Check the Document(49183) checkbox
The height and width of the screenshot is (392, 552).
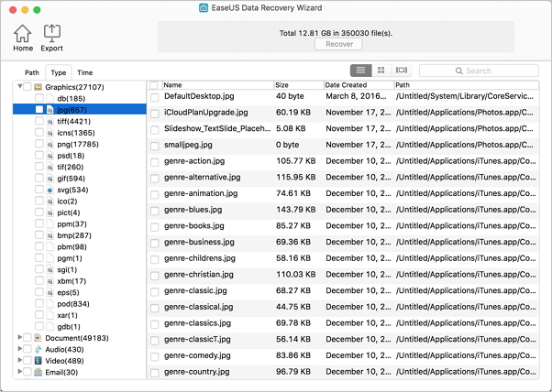(28, 338)
